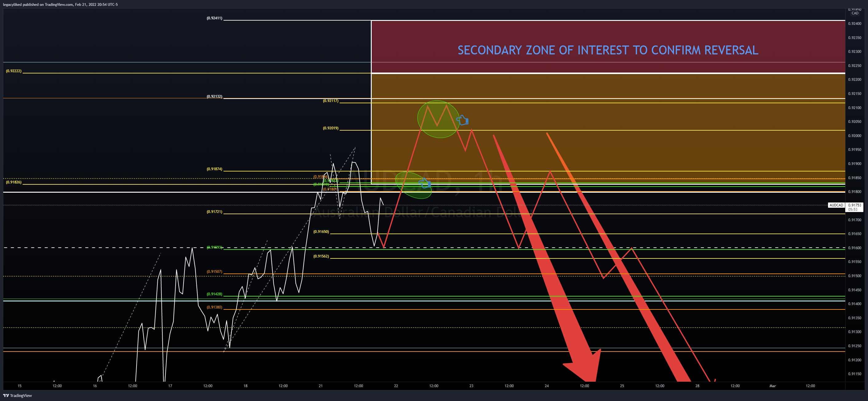This screenshot has height=401, width=868.
Task: Click the countdown timer 05:53 under the price
Action: coord(853,210)
